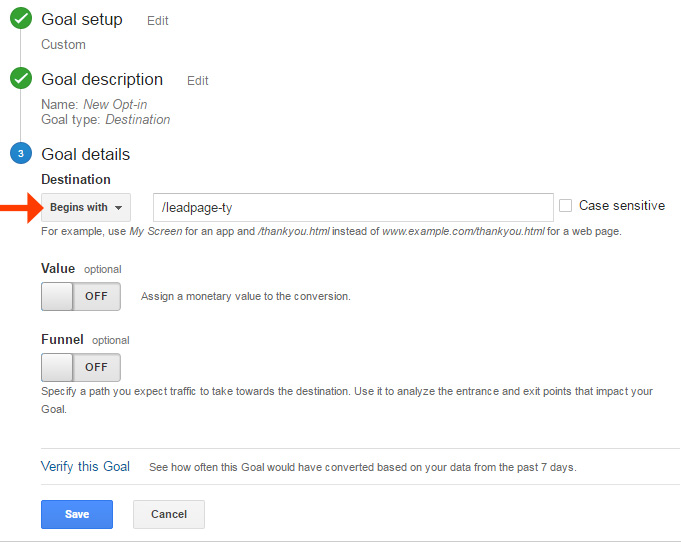Focus the Destination field containing /leadpage-ty

(352, 207)
